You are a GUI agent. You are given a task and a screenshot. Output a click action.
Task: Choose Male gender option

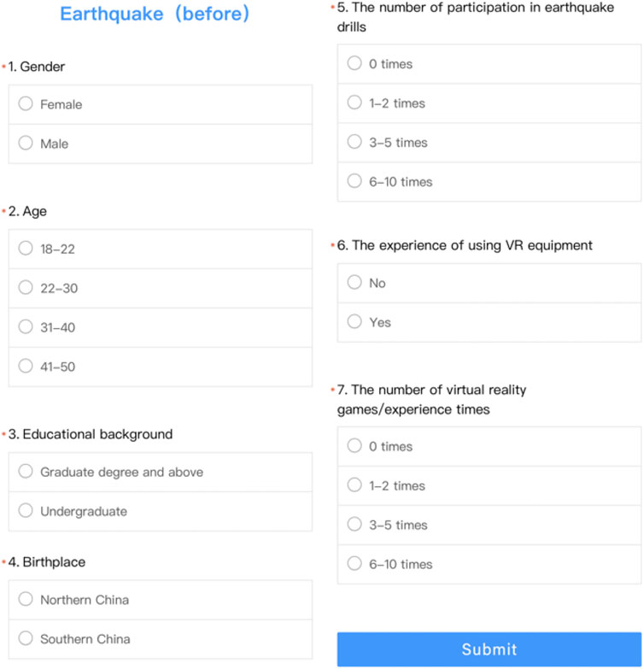tap(26, 144)
